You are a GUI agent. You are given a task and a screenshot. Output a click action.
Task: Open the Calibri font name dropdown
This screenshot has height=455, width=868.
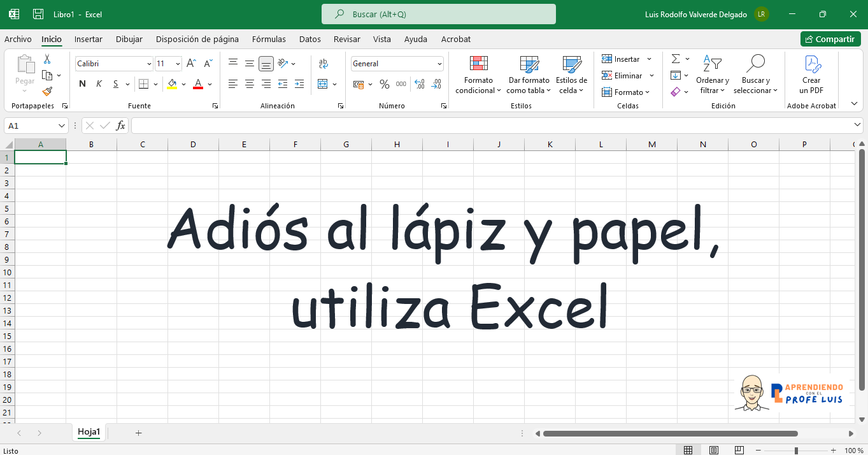pyautogui.click(x=149, y=64)
